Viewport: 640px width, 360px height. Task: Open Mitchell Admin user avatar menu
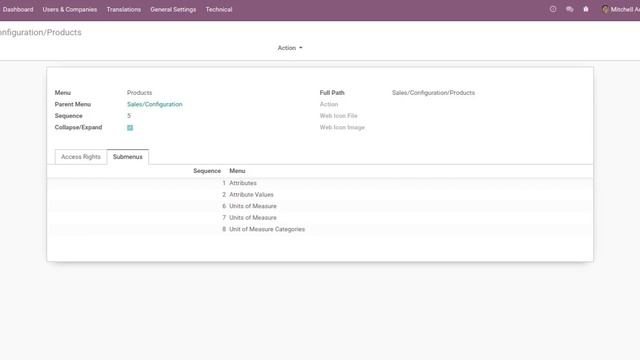point(620,9)
